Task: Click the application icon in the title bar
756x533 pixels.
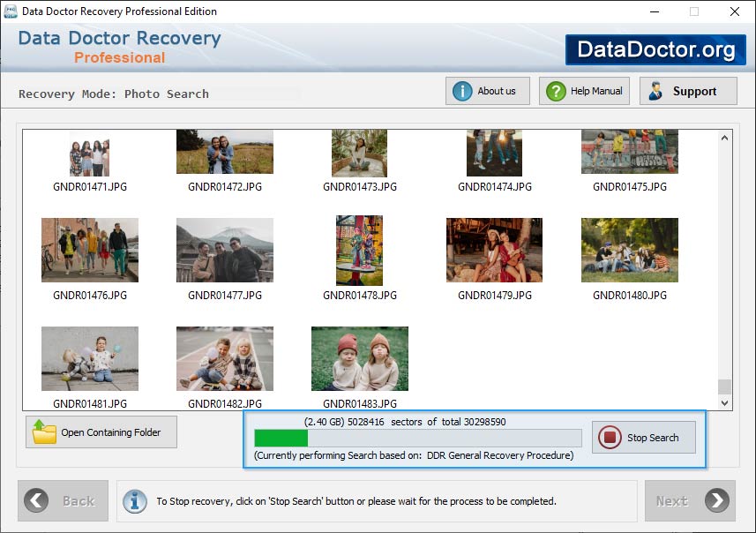Action: coord(10,11)
